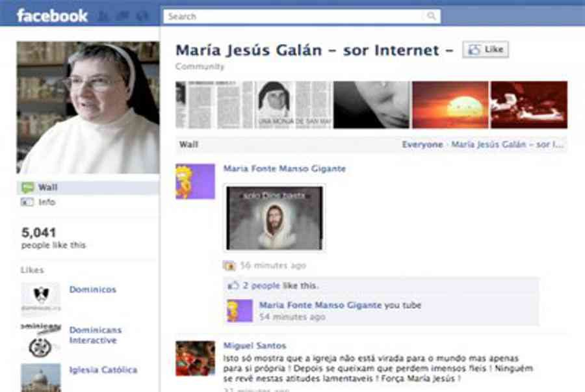
Task: Click the thumbs-up icon beside 2 people
Action: [x=233, y=285]
